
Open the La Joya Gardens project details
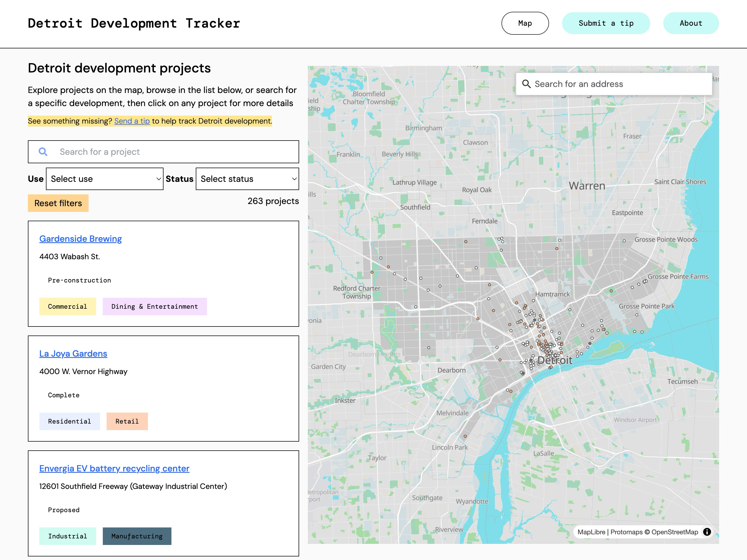(x=73, y=354)
